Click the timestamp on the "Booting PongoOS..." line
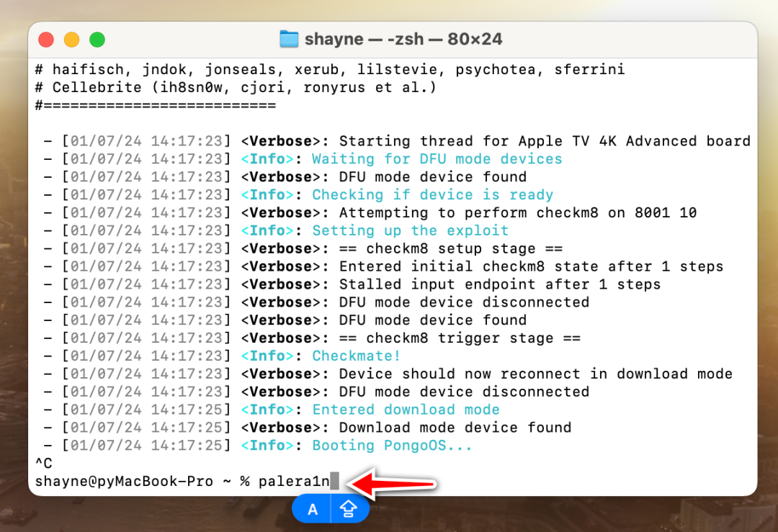This screenshot has height=532, width=778. click(146, 445)
